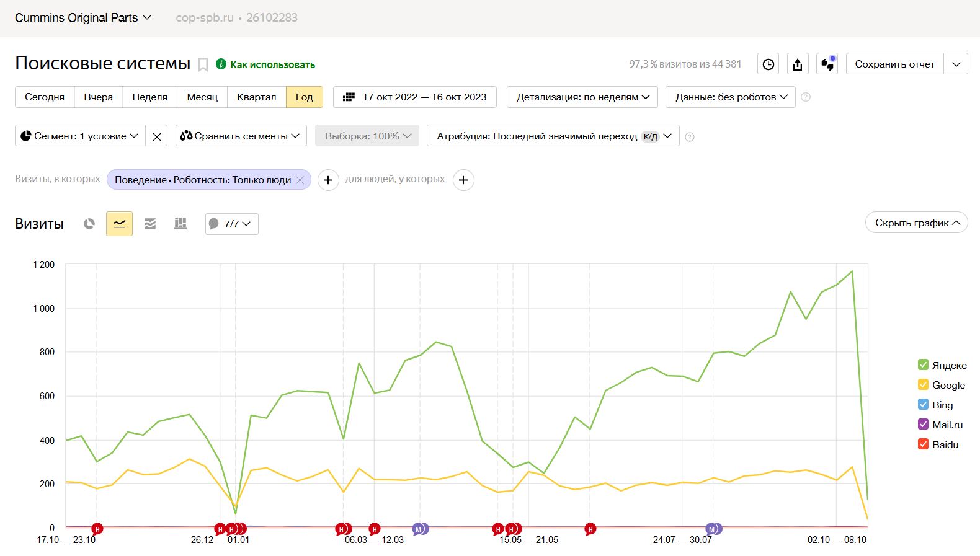Open the Как использовать help link
This screenshot has height=556, width=980.
(265, 64)
